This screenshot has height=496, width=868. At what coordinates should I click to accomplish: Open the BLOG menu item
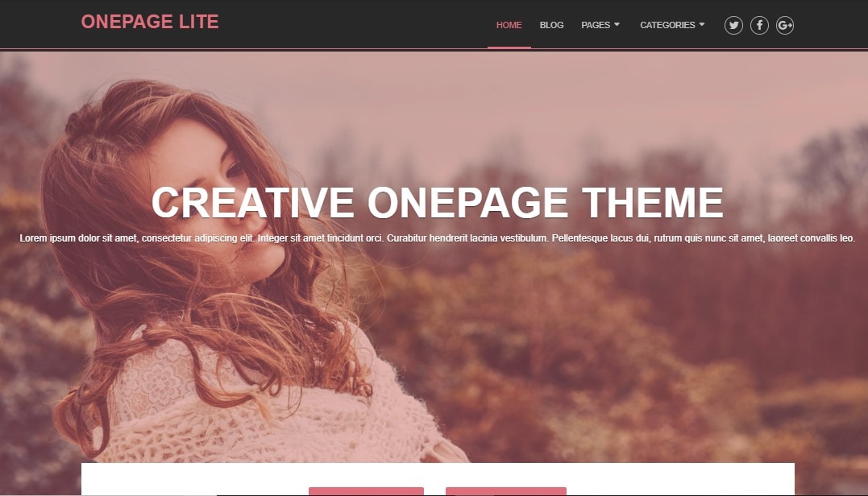tap(551, 26)
